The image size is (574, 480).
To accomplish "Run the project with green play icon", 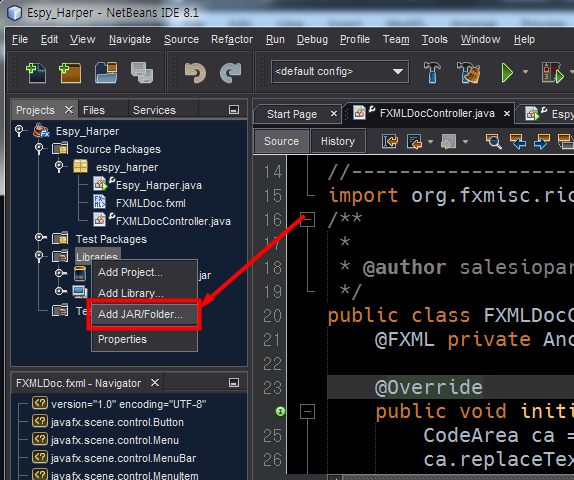I will 507,72.
